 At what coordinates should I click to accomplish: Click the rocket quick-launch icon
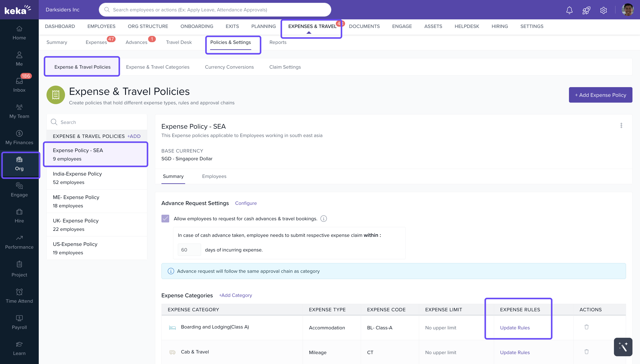click(586, 10)
